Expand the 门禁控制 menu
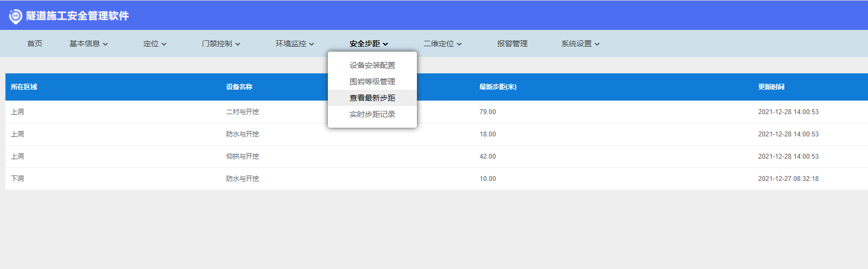868x269 pixels. click(221, 43)
